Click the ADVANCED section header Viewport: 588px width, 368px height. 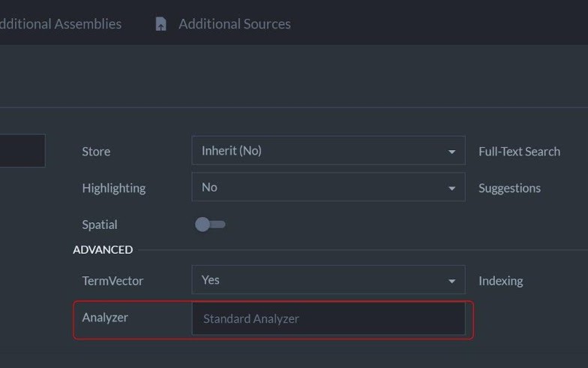pyautogui.click(x=103, y=249)
